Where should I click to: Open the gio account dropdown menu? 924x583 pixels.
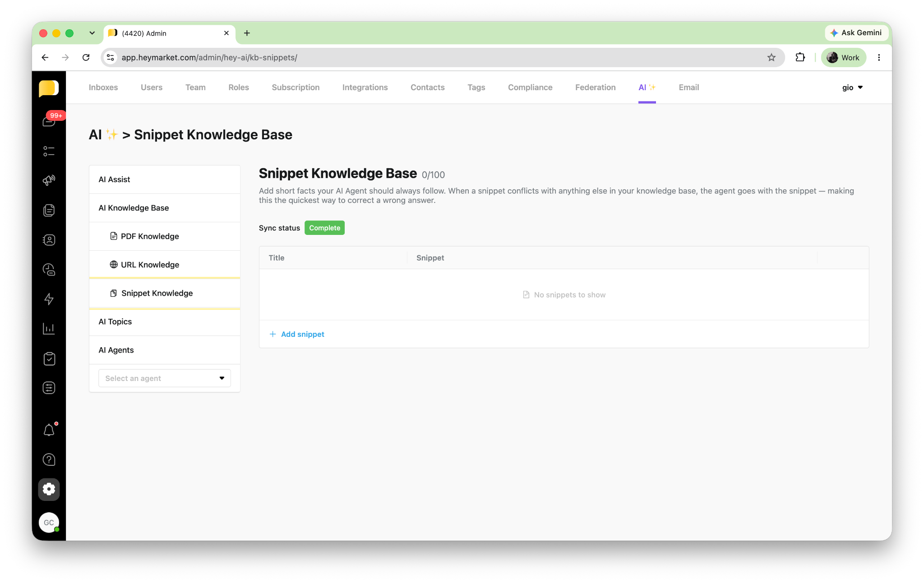point(852,87)
